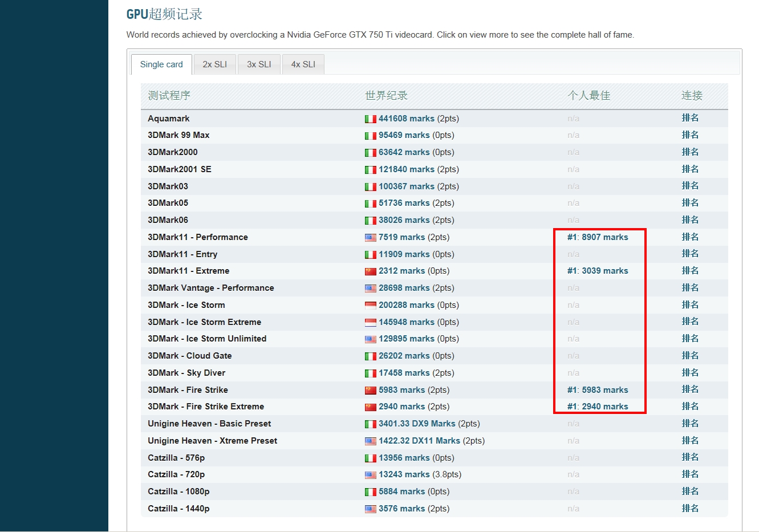Open the 3x SLI tab
Image resolution: width=759 pixels, height=532 pixels.
(259, 64)
